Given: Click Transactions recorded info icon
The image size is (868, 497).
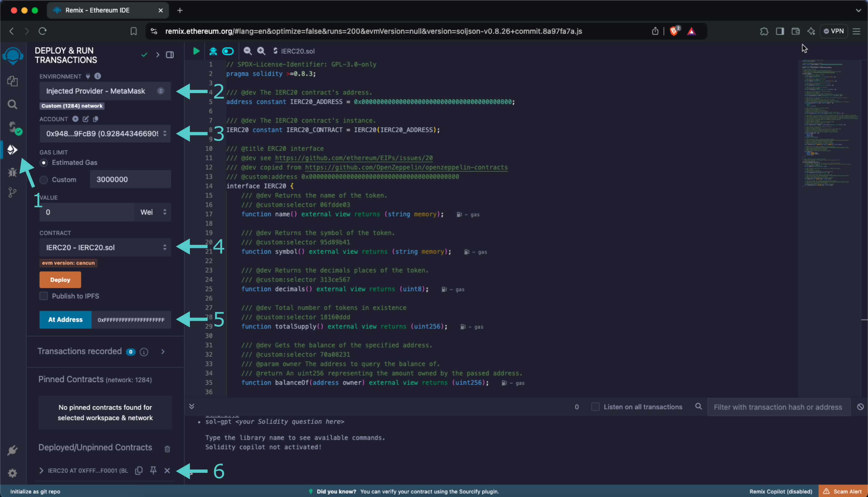Looking at the screenshot, I should click(144, 352).
